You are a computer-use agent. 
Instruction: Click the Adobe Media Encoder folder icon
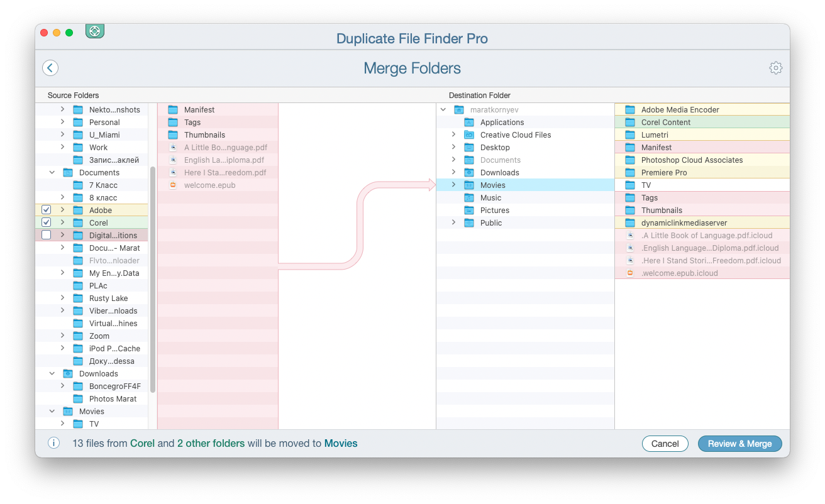click(630, 109)
